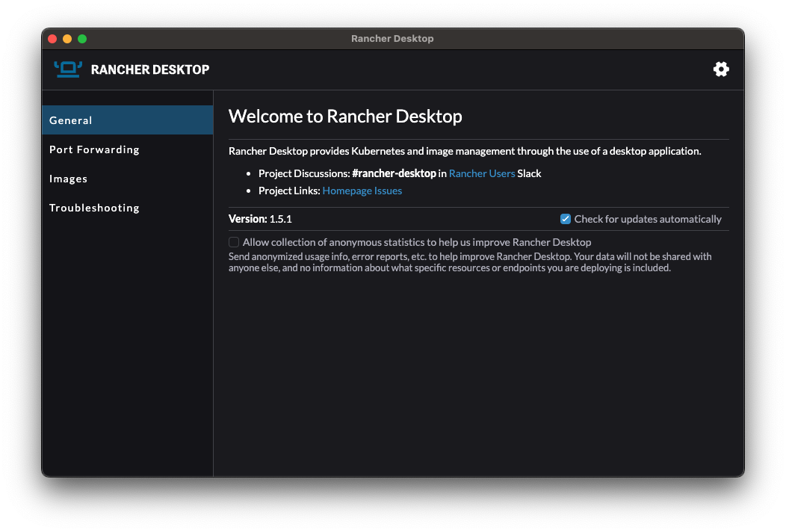Toggle the Check for updates automatically checkbox
Screen dimensions: 786x532
click(566, 218)
